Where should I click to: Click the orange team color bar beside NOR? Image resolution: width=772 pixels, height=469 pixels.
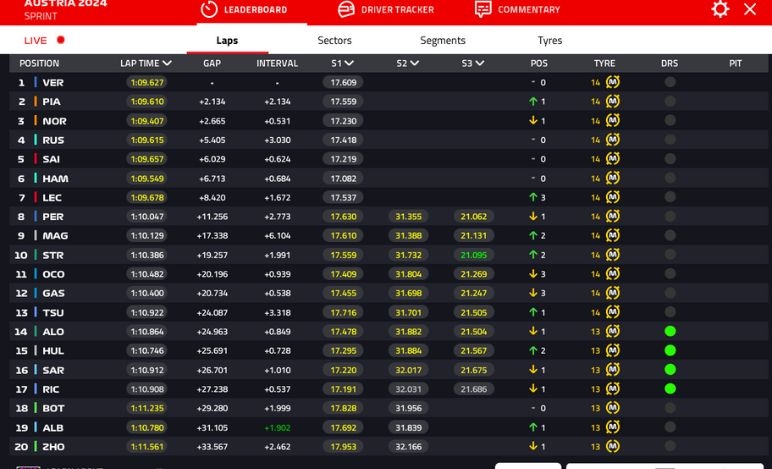[x=35, y=121]
